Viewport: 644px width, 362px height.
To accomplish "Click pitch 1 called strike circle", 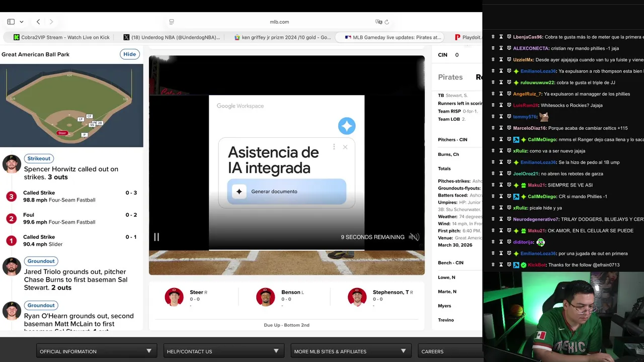I will coord(11,240).
